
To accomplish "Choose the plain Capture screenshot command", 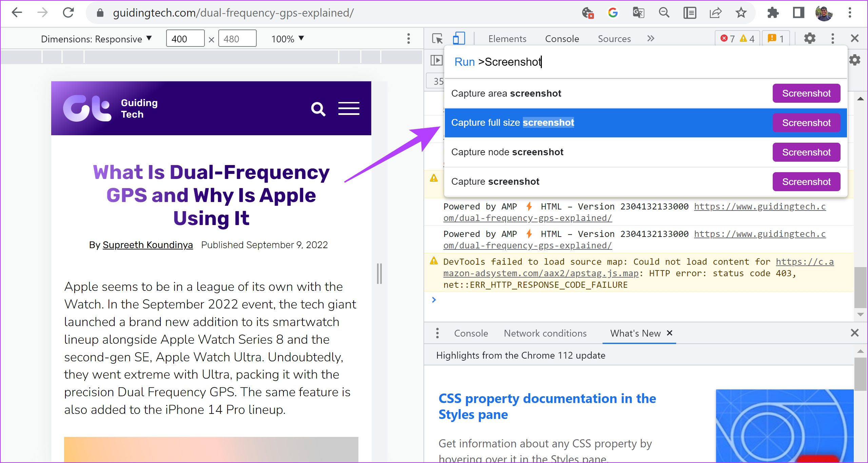I will [x=646, y=182].
